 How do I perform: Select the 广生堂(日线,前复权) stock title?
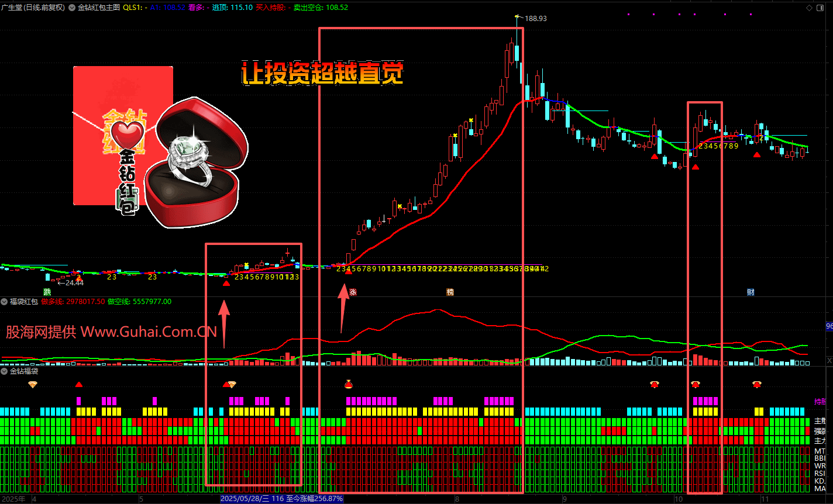coord(33,8)
